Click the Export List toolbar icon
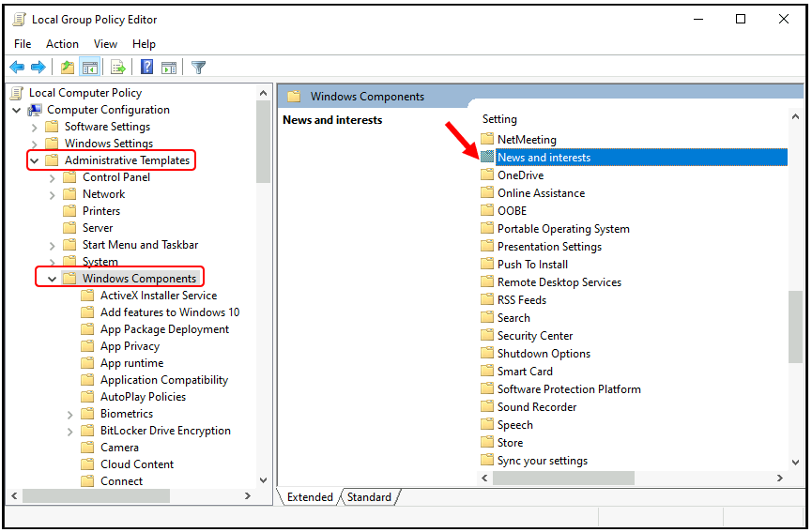812x532 pixels. point(118,68)
